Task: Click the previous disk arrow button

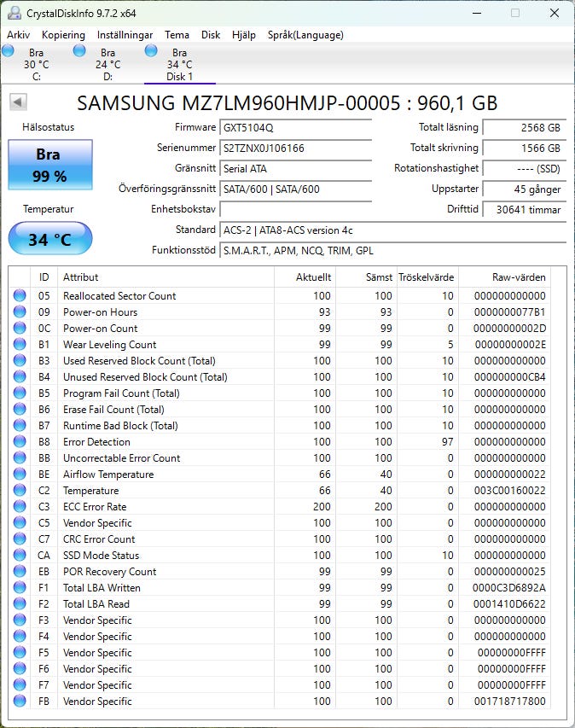Action: coord(18,102)
